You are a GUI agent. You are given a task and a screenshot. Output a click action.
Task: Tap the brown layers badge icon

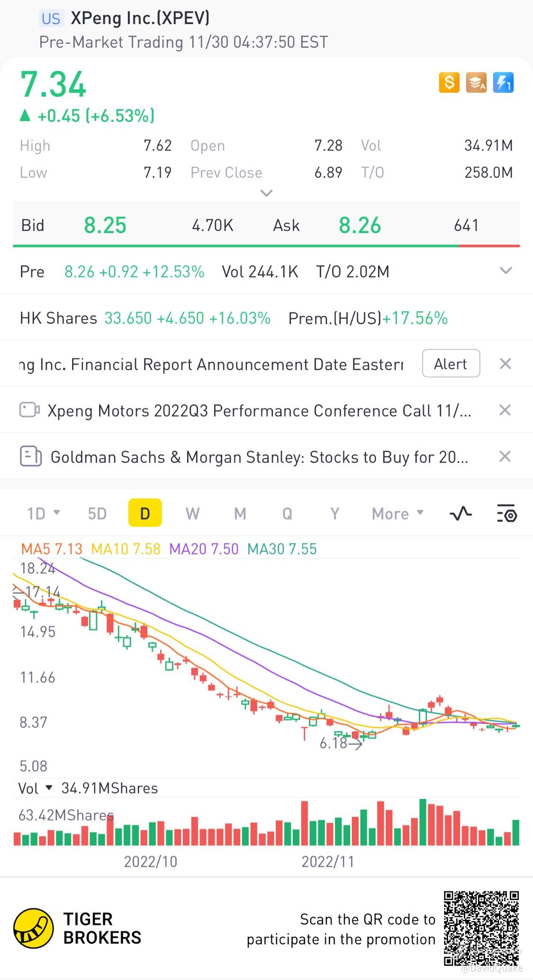pyautogui.click(x=476, y=83)
